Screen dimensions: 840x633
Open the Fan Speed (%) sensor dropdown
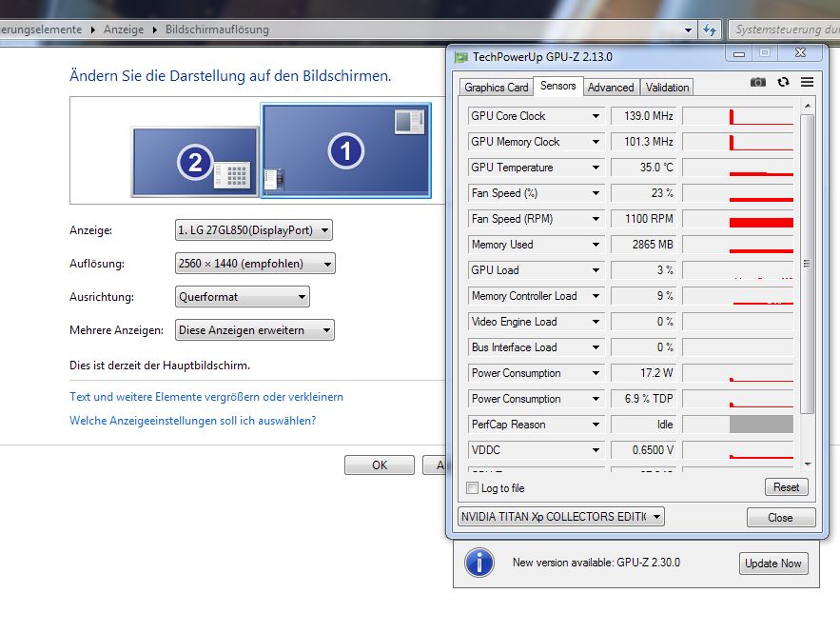click(x=596, y=193)
